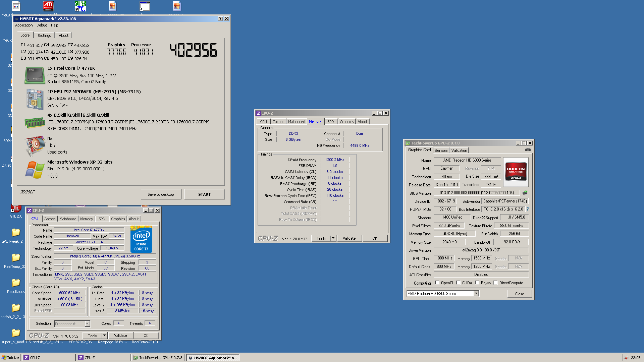
Task: Click the Intel inside Core i7 logo
Action: point(141,239)
